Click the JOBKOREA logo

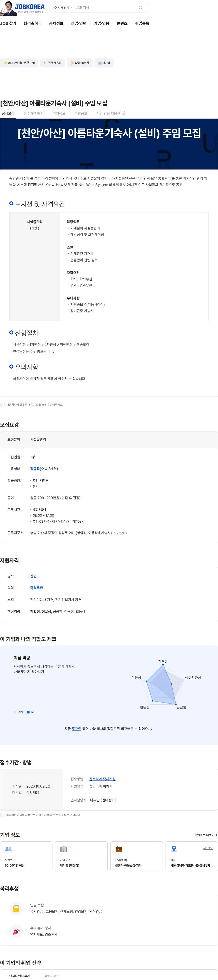coord(30,7)
